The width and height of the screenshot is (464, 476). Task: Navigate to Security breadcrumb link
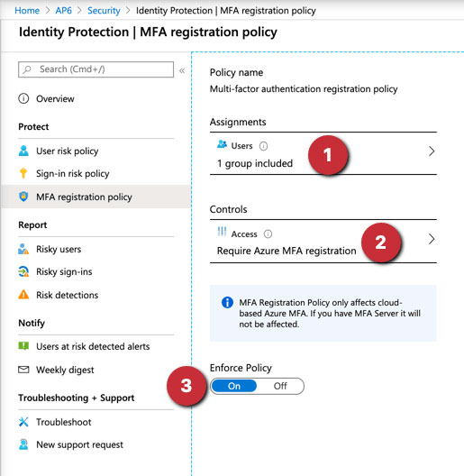pyautogui.click(x=104, y=11)
